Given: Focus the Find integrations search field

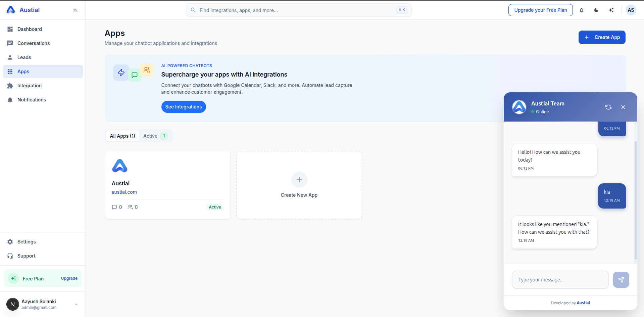Looking at the screenshot, I should pos(298,10).
